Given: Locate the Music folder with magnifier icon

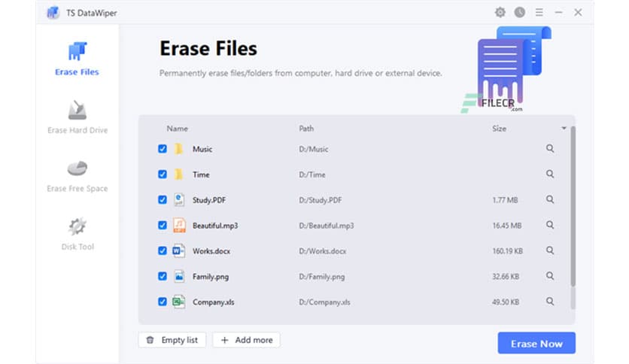Looking at the screenshot, I should pos(550,149).
